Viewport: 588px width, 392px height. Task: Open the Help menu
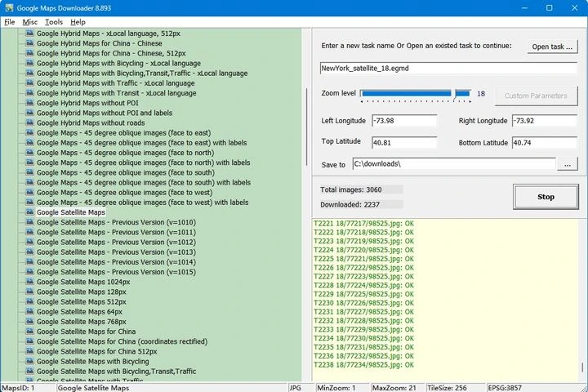(78, 22)
